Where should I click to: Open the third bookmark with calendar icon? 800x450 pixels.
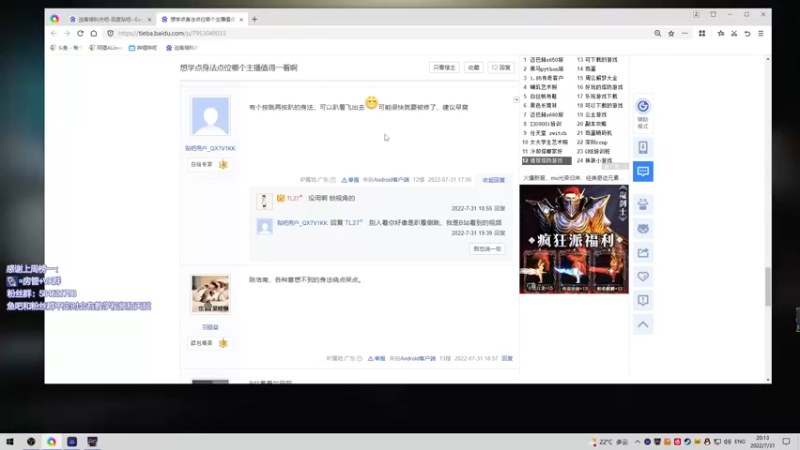143,47
